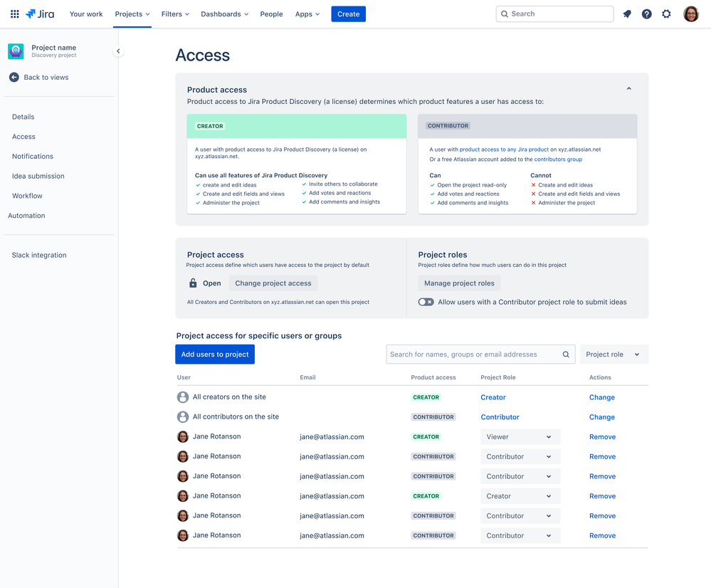
Task: Click the open padlock icon
Action: tap(193, 283)
